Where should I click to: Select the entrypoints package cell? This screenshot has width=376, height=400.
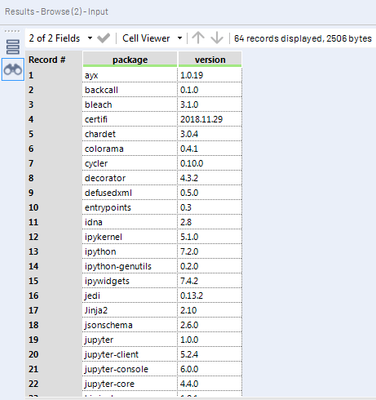click(x=130, y=207)
